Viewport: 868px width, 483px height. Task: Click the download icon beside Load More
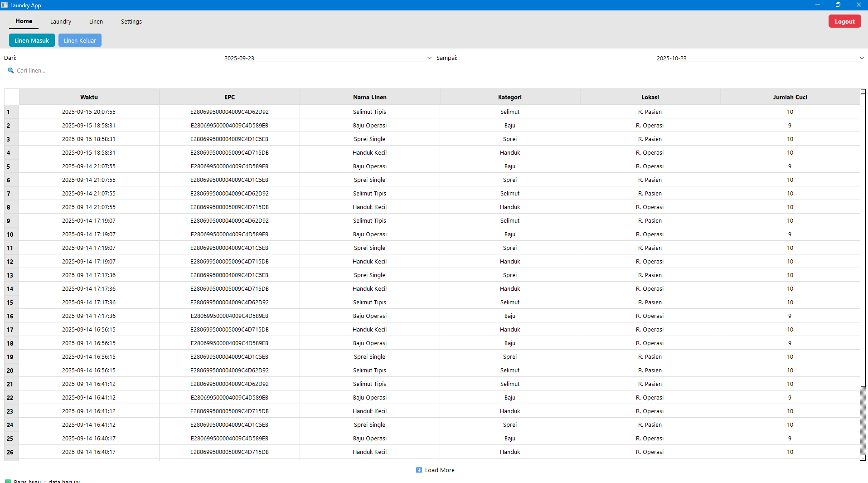419,470
